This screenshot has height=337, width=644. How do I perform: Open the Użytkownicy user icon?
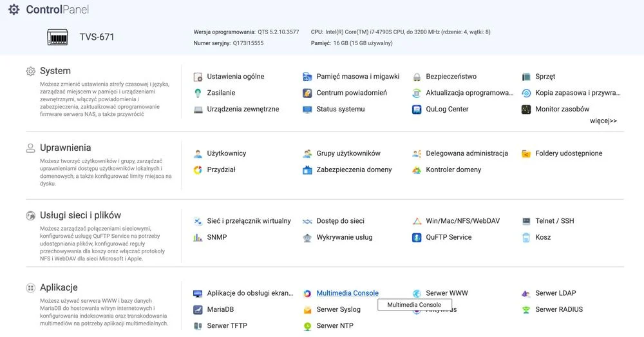click(x=198, y=154)
